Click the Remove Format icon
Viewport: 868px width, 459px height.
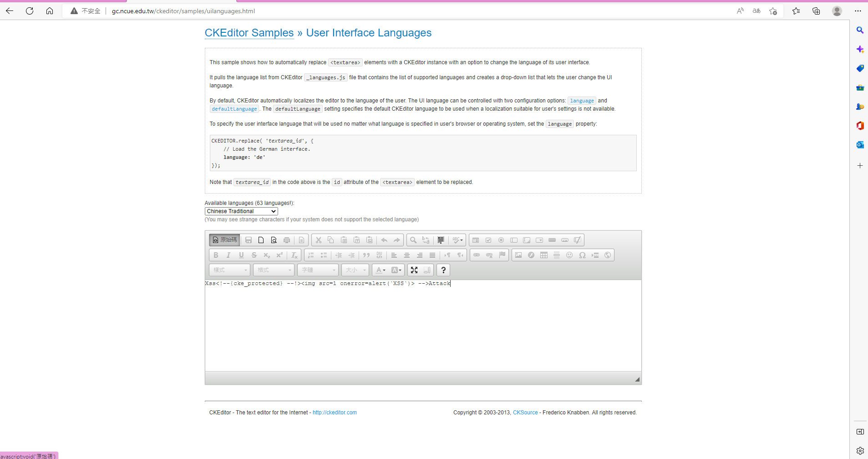click(294, 255)
